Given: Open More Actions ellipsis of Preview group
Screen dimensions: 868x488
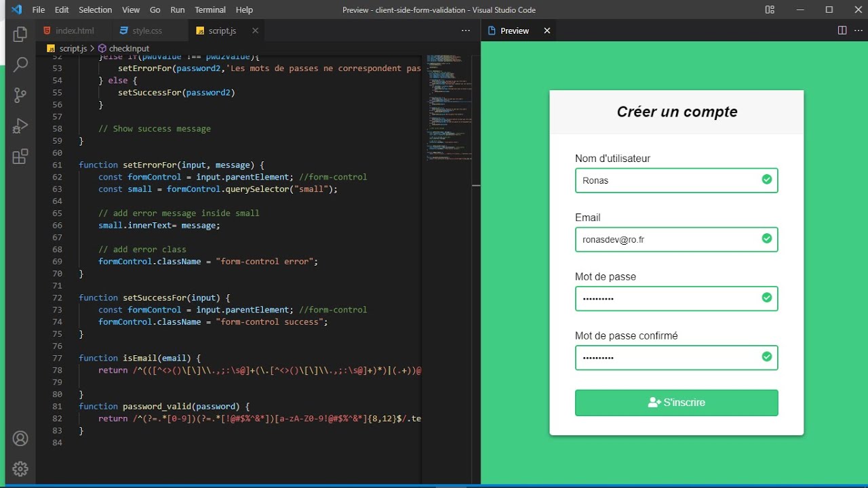Looking at the screenshot, I should [x=857, y=30].
